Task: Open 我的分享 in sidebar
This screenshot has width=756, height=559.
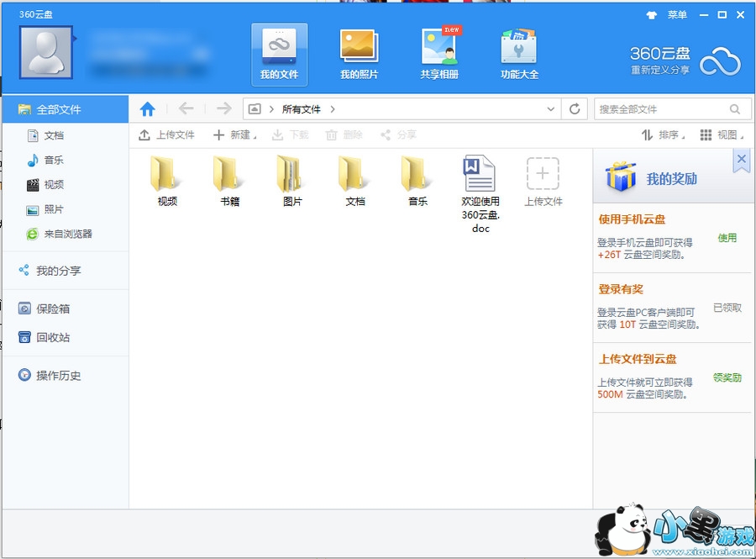Action: [x=58, y=271]
